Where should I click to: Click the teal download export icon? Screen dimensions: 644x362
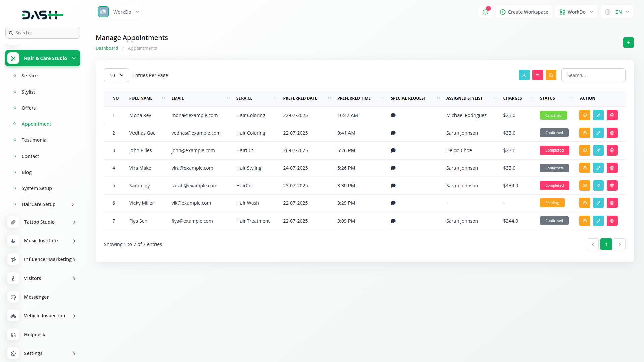coord(524,75)
